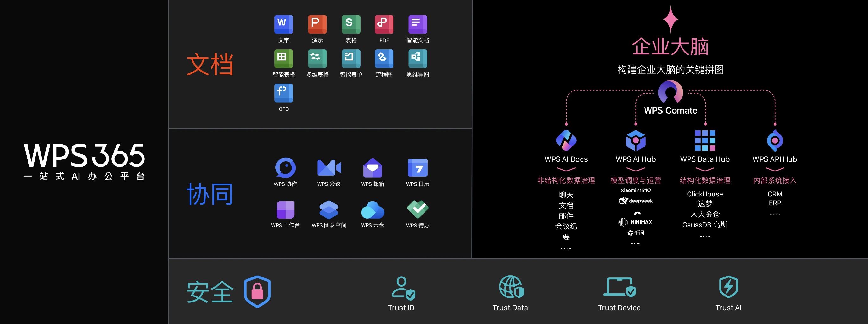Open the Trust Data globe icon
Viewport: 868px width, 324px height.
pos(511,287)
